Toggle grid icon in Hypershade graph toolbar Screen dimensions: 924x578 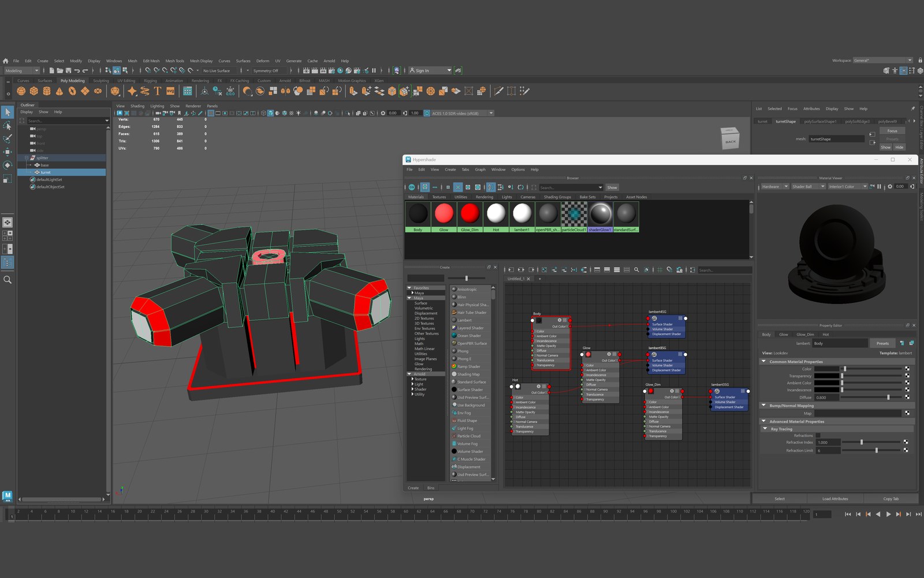pos(660,270)
